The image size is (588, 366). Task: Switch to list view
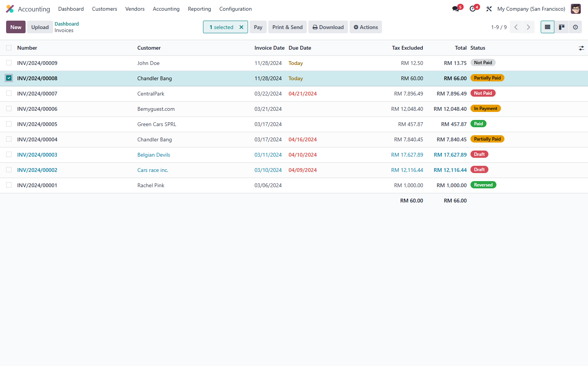548,27
